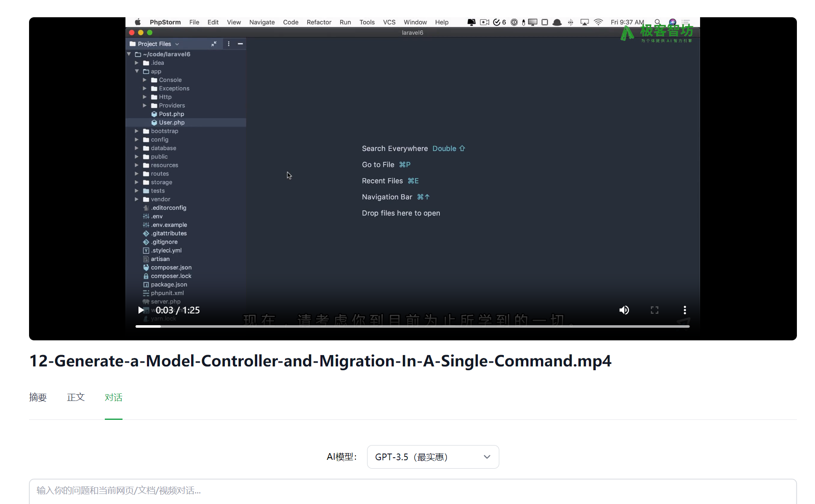The width and height of the screenshot is (815, 504).
Task: Click the Bluetooth status icon
Action: click(x=570, y=22)
